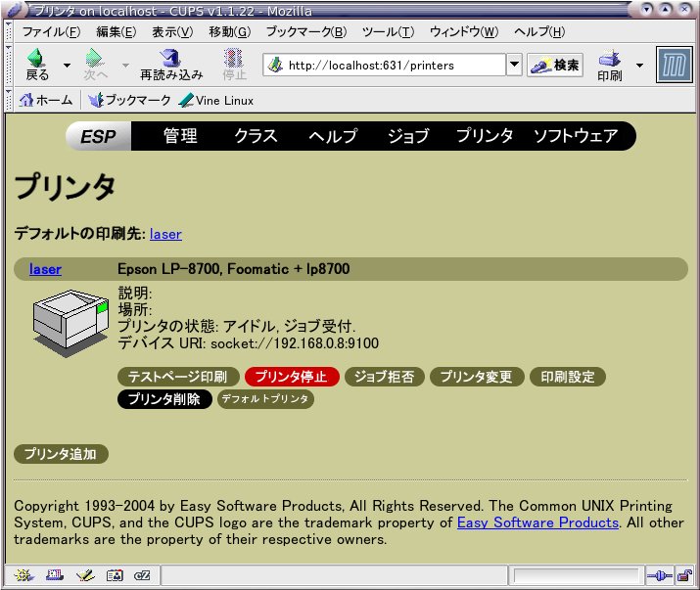
Task: Go to the ジョブ (Jobs) tab
Action: 408,136
